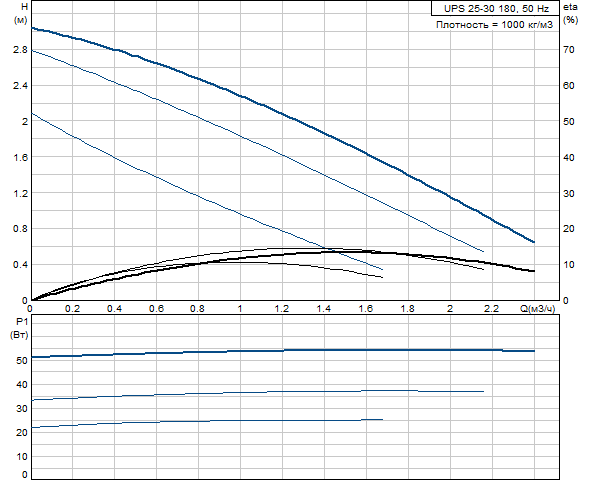Click the Q(м3/ч) axis label
This screenshot has width=592, height=480.
[538, 309]
